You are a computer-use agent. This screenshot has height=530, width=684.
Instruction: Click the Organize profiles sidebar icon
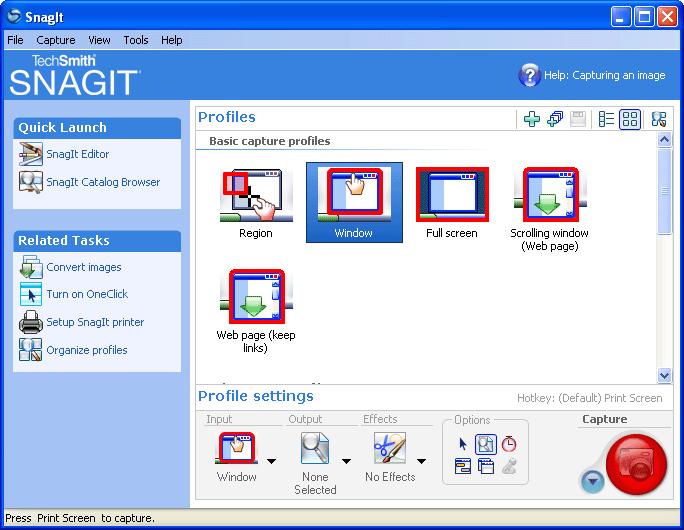[31, 350]
